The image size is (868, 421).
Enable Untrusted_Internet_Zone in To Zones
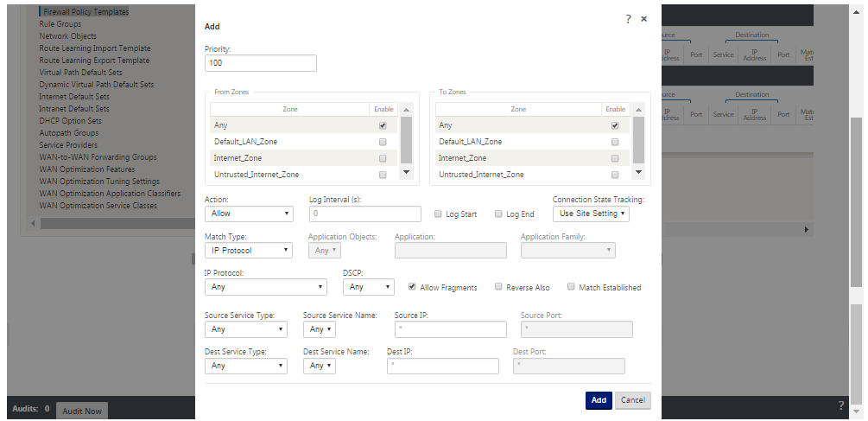(615, 175)
